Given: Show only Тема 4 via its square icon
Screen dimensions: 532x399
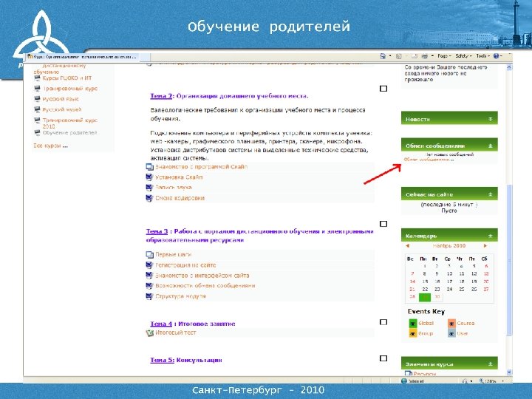Looking at the screenshot, I should pyautogui.click(x=383, y=322).
